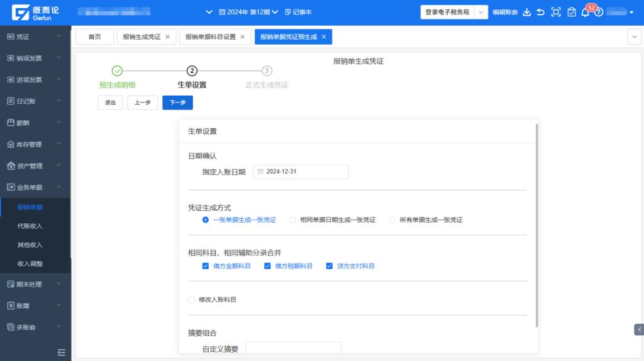Viewport: 644px width, 361px height.
Task: Select 相同单据日期生成一张凭证 radio option
Action: [292, 220]
